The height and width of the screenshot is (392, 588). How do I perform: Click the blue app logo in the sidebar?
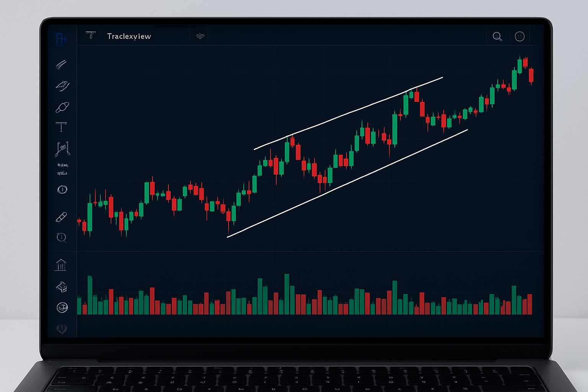[x=61, y=39]
